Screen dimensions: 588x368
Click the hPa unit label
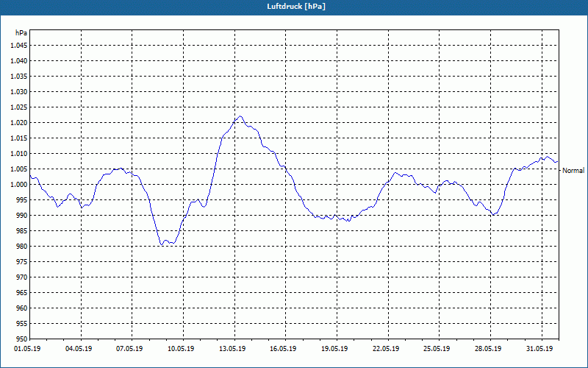21,33
